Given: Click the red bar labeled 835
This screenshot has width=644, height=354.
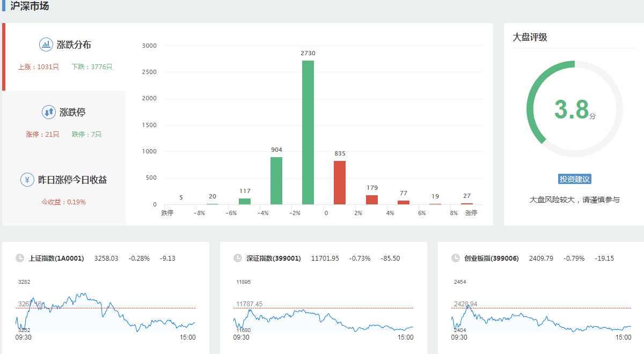Looking at the screenshot, I should (340, 182).
